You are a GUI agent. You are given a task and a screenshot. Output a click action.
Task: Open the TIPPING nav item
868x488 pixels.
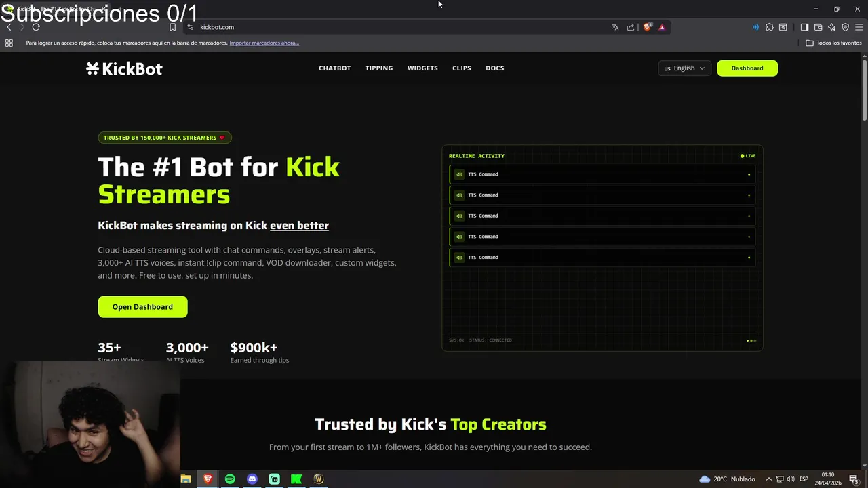point(379,68)
